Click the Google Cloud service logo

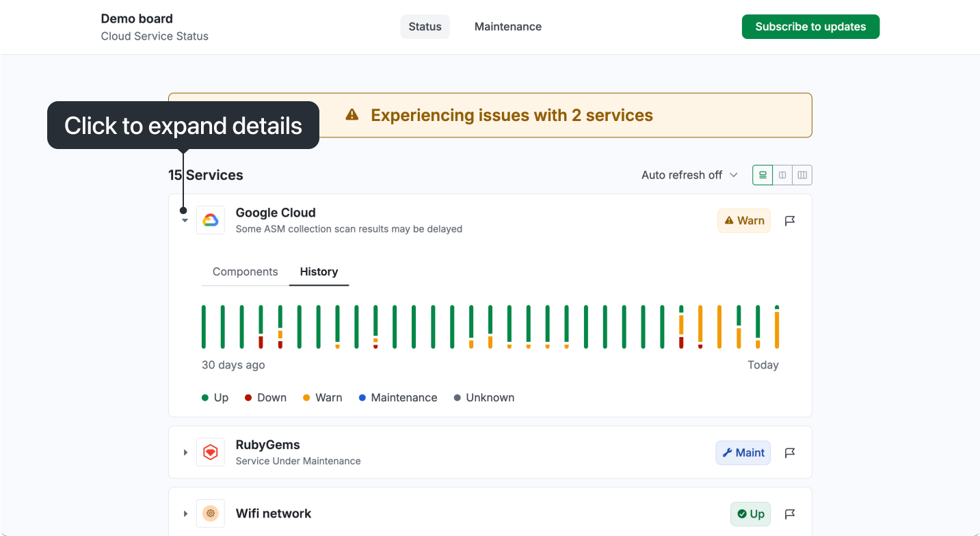pos(210,219)
